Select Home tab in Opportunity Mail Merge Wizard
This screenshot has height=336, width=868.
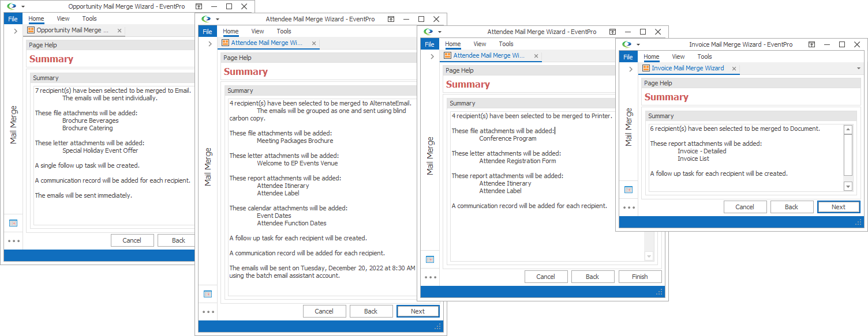click(36, 19)
